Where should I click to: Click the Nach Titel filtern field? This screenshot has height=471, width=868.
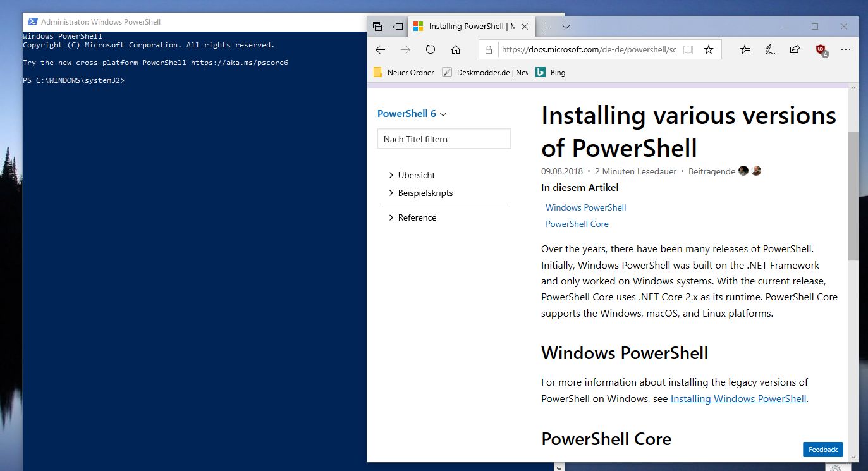[443, 138]
